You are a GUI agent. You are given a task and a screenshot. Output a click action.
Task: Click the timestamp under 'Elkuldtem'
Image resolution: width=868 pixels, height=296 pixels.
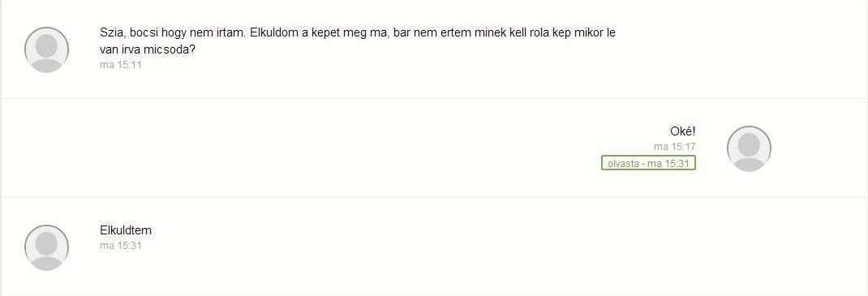(x=121, y=246)
